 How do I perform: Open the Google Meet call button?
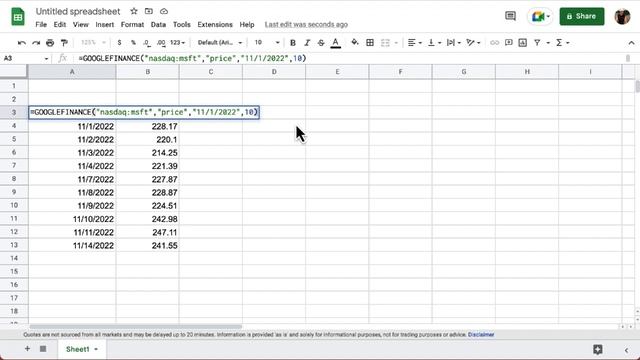pos(540,16)
